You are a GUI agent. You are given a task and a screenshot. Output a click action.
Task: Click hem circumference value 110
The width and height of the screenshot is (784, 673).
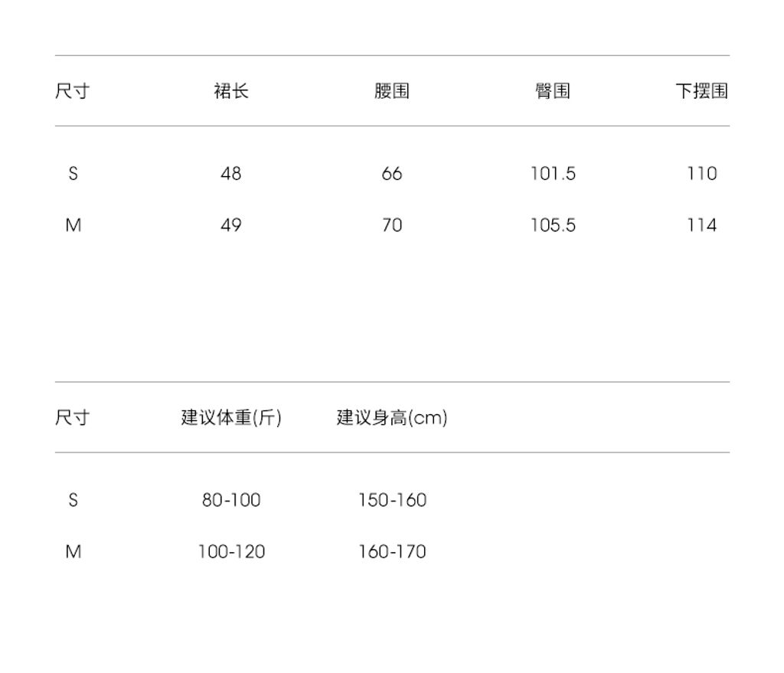702,174
